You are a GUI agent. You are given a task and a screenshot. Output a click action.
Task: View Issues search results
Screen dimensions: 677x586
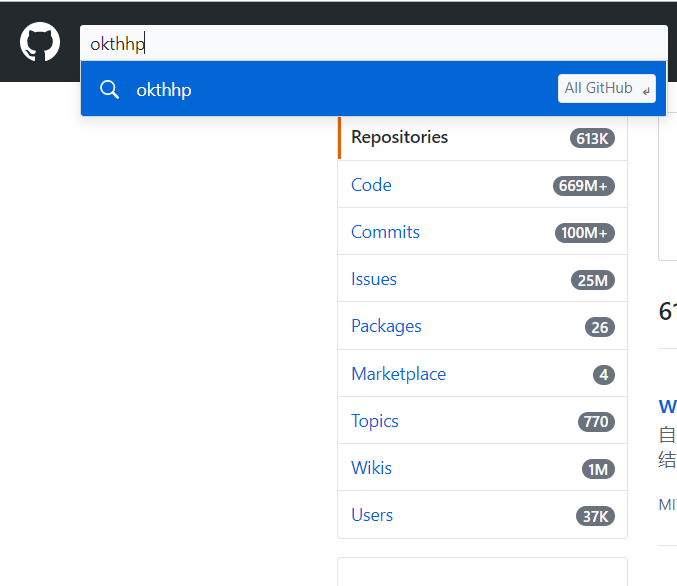[374, 279]
